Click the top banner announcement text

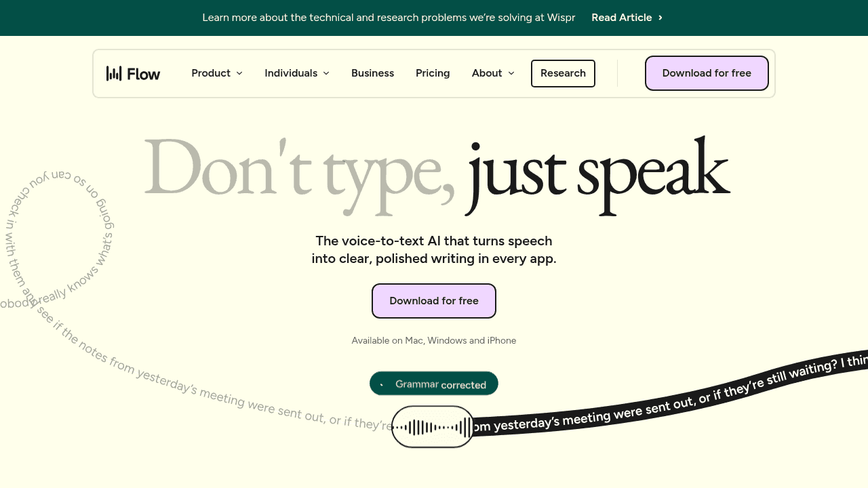point(389,18)
